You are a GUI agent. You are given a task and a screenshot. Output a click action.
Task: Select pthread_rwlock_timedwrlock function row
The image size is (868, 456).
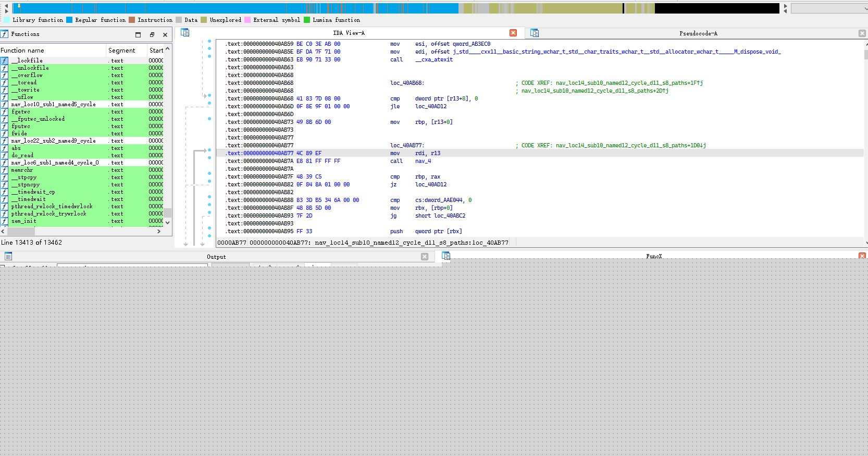click(x=82, y=206)
